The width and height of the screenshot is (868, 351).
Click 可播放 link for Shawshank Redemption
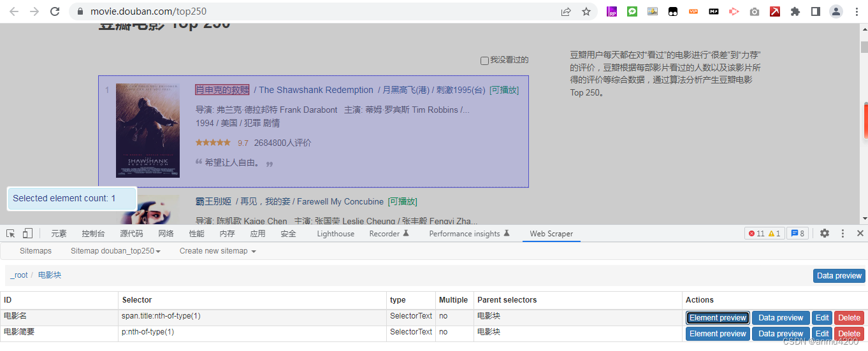pos(504,90)
